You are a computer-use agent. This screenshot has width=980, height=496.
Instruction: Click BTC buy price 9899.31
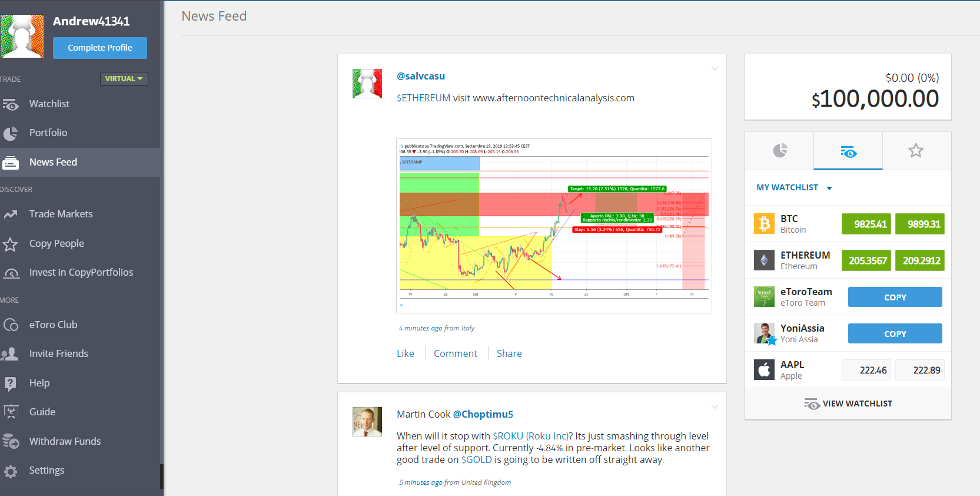coord(920,224)
